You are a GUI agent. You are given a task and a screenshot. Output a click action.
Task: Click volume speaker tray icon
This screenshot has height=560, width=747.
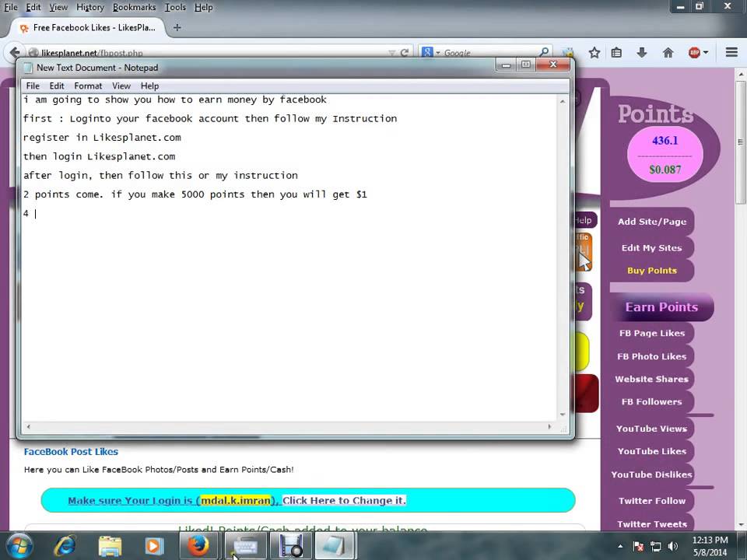point(672,546)
